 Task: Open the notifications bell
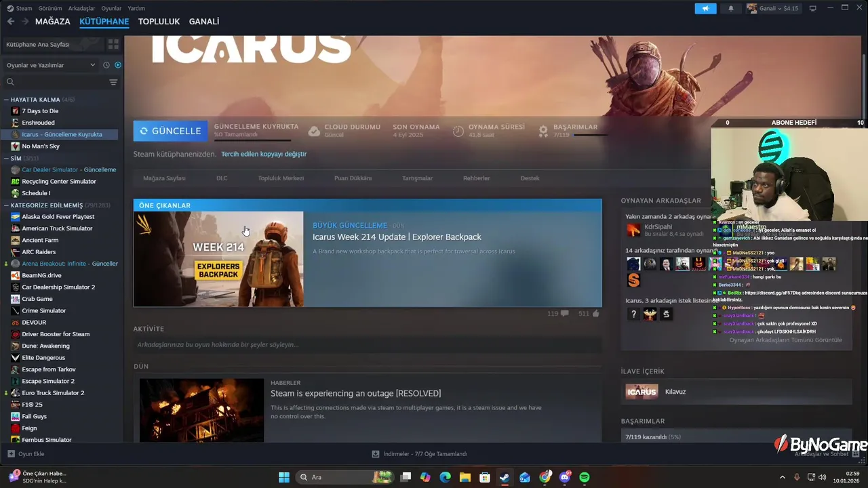[x=731, y=8]
